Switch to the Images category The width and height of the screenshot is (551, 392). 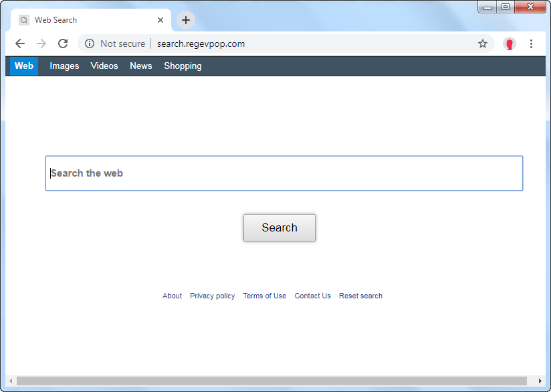point(64,66)
